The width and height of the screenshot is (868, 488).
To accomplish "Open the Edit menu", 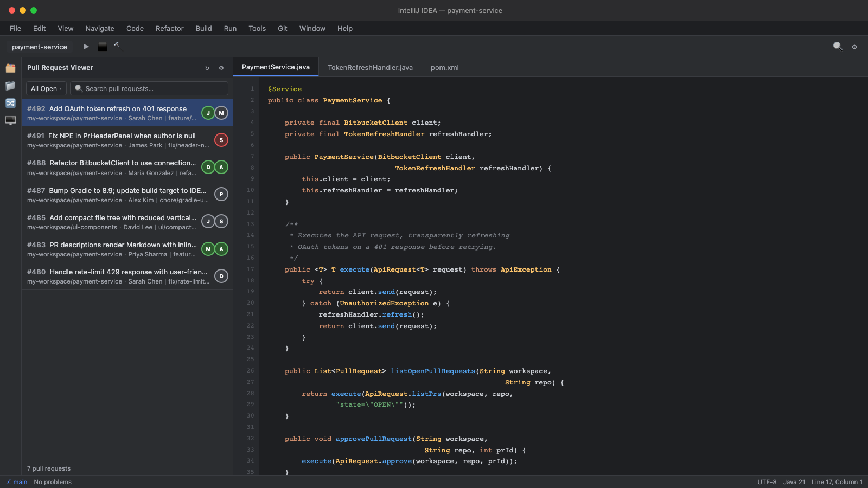I will (39, 28).
